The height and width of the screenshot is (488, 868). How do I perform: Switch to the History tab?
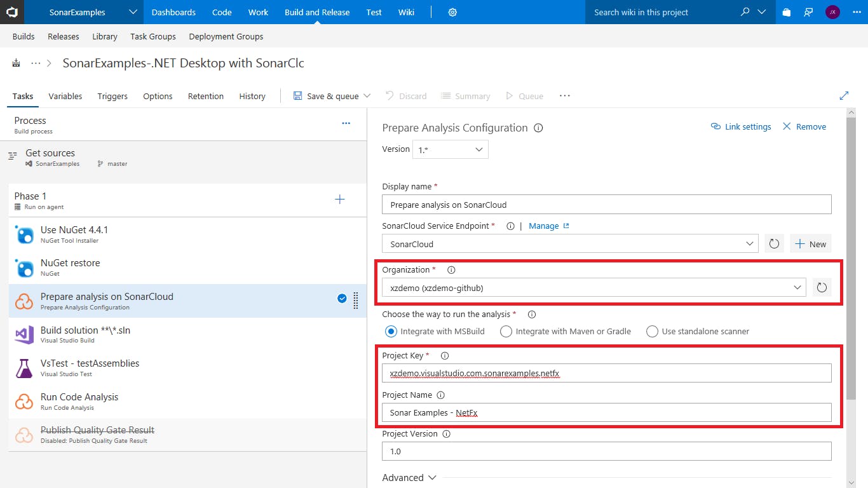252,96
